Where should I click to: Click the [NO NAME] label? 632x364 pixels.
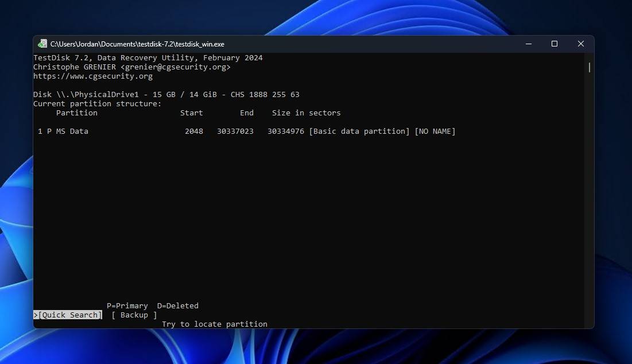click(x=435, y=131)
